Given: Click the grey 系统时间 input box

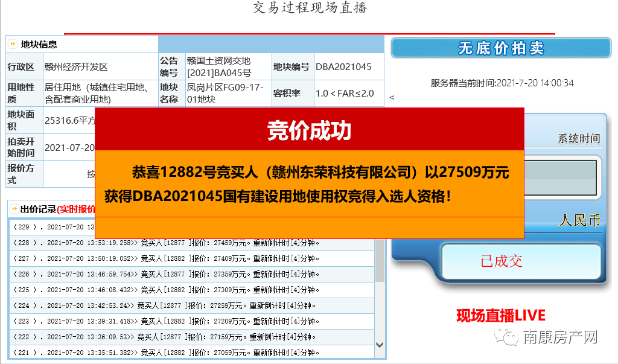Looking at the screenshot, I should (x=561, y=178).
